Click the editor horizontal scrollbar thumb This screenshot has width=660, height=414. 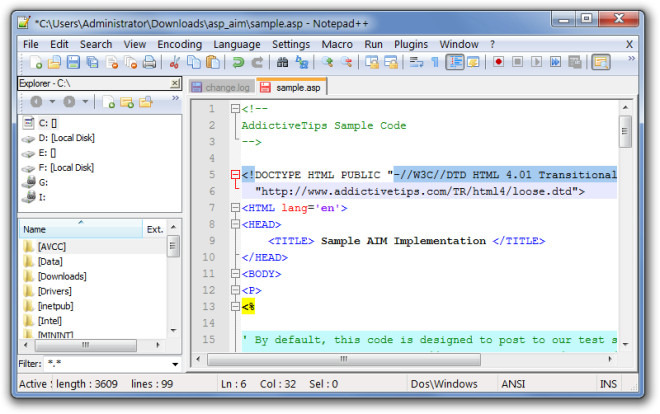point(344,359)
